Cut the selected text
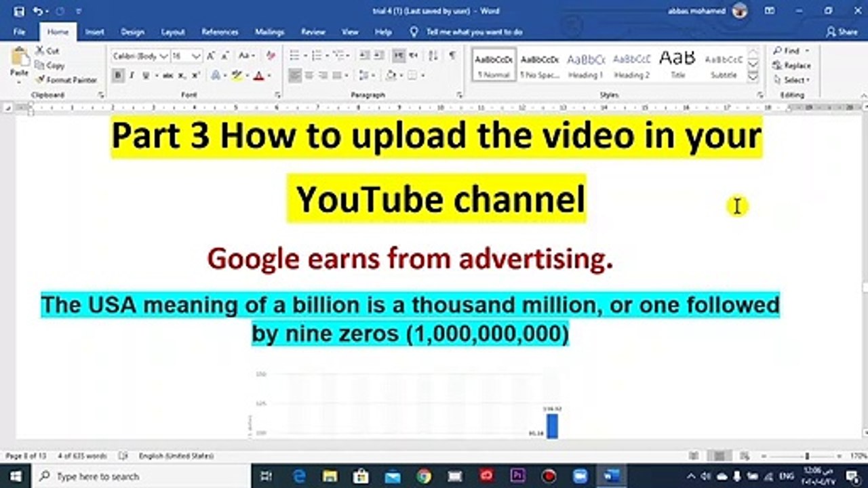868x488 pixels. click(x=47, y=51)
